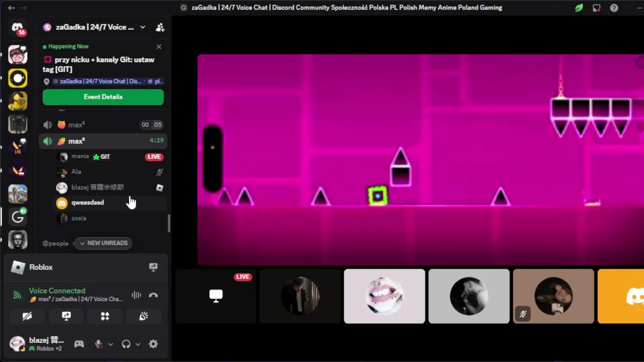Open blazej user profile panel

point(38,344)
